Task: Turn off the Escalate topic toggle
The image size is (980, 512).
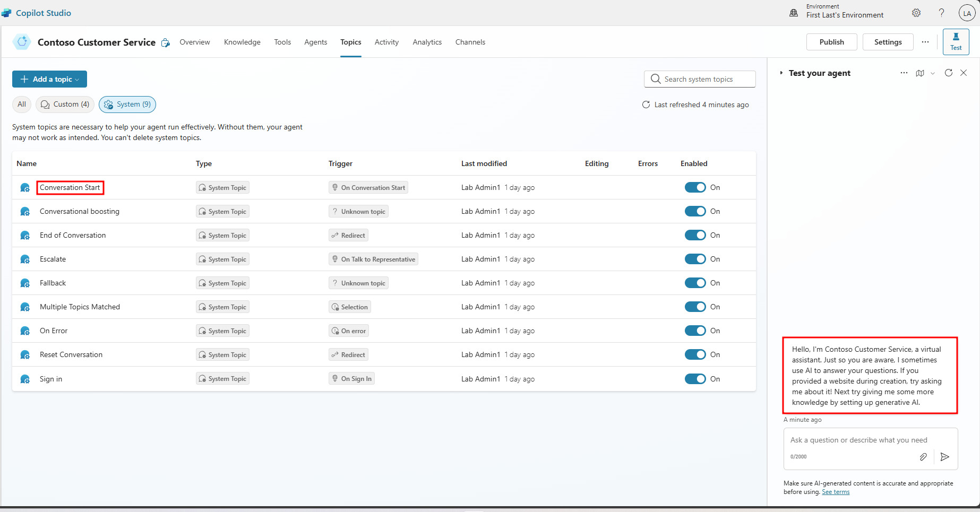Action: 695,259
